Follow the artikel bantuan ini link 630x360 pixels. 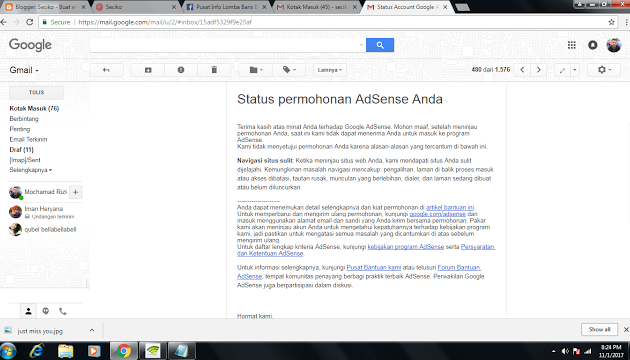coord(450,207)
